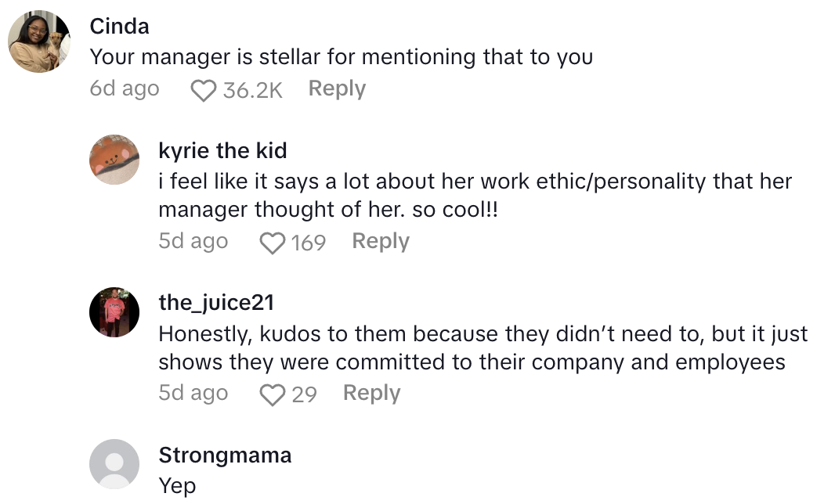
Task: View kyrie the kid's avatar
Action: (x=114, y=160)
